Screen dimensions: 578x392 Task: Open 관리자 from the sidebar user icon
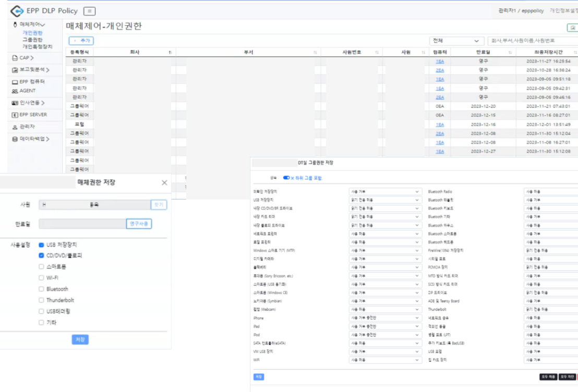[15, 127]
